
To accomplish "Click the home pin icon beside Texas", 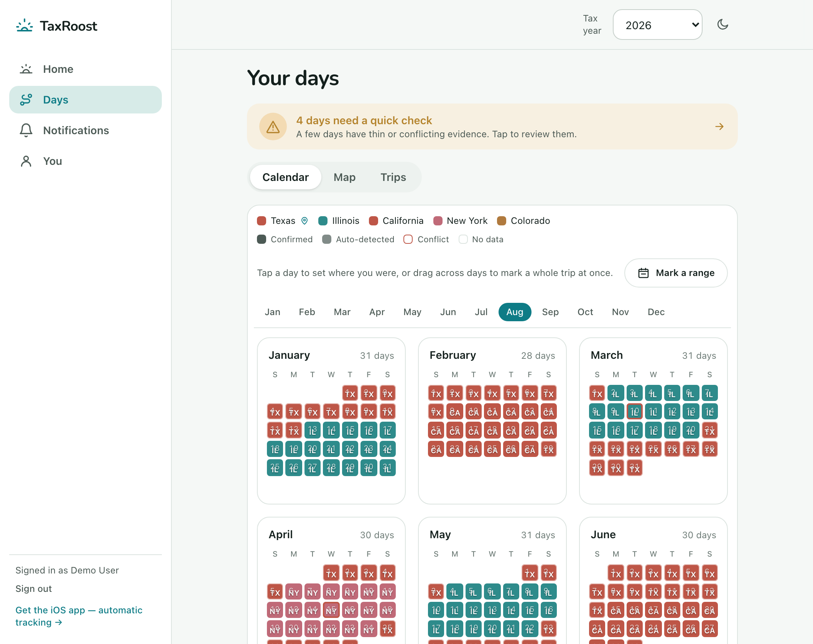I will coord(304,221).
